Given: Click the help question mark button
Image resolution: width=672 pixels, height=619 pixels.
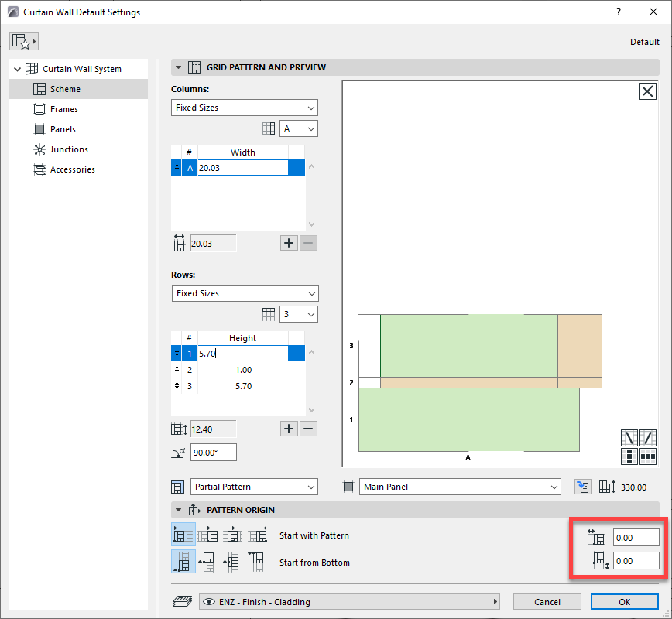Looking at the screenshot, I should [619, 12].
